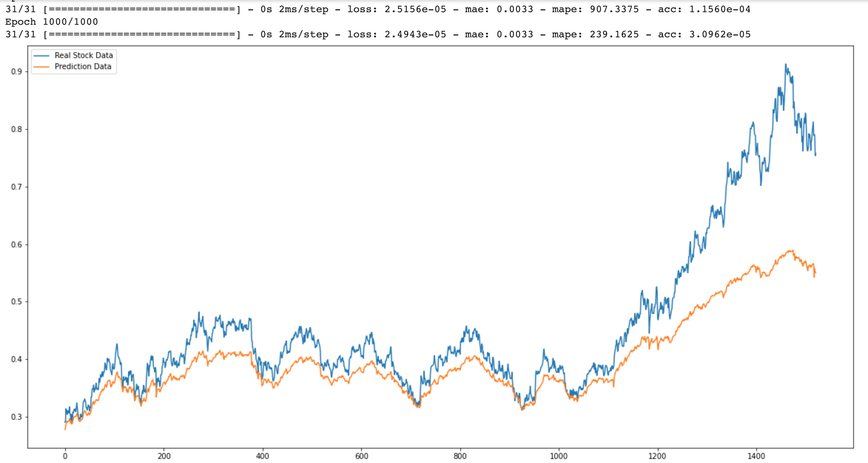Click the orange Prediction Data legend line
The image size is (868, 463).
[41, 67]
